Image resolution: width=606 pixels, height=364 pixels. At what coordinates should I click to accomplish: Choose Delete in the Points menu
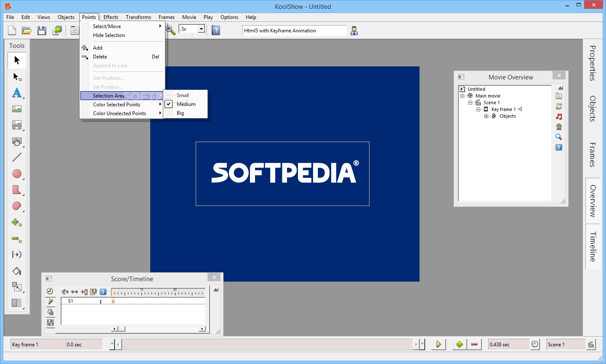click(x=122, y=57)
